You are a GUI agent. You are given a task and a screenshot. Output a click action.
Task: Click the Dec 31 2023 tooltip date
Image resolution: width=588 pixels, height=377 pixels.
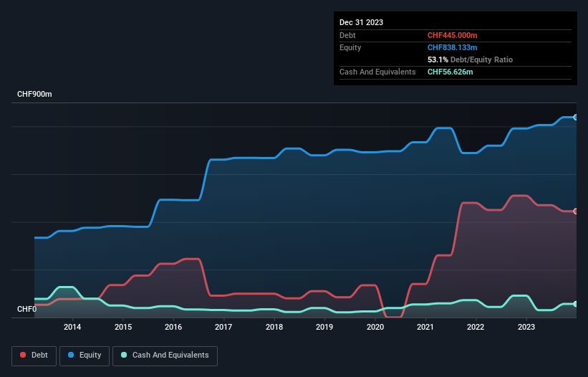[361, 22]
